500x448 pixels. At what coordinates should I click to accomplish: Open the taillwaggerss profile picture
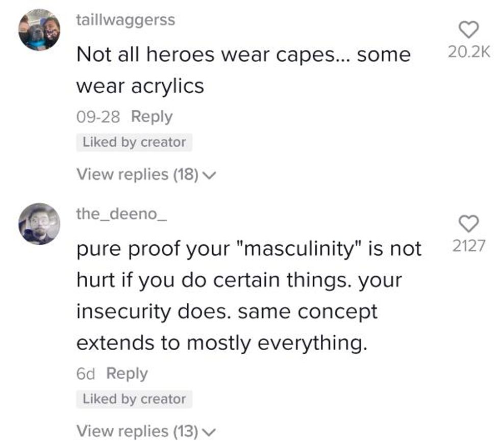coord(39,30)
